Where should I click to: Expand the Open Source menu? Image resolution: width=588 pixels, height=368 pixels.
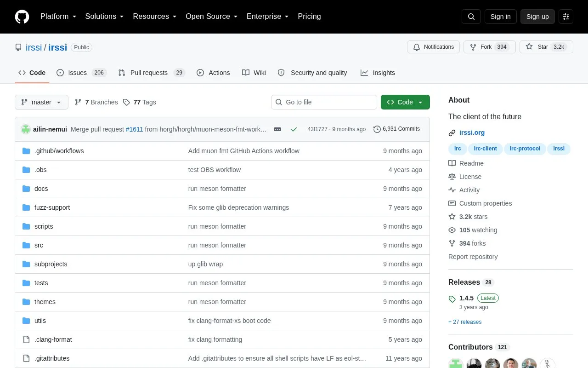(x=211, y=17)
